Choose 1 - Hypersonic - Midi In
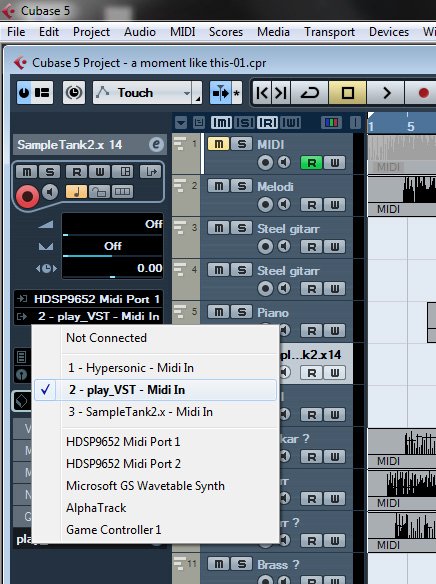This screenshot has height=584, width=436. coord(156,368)
